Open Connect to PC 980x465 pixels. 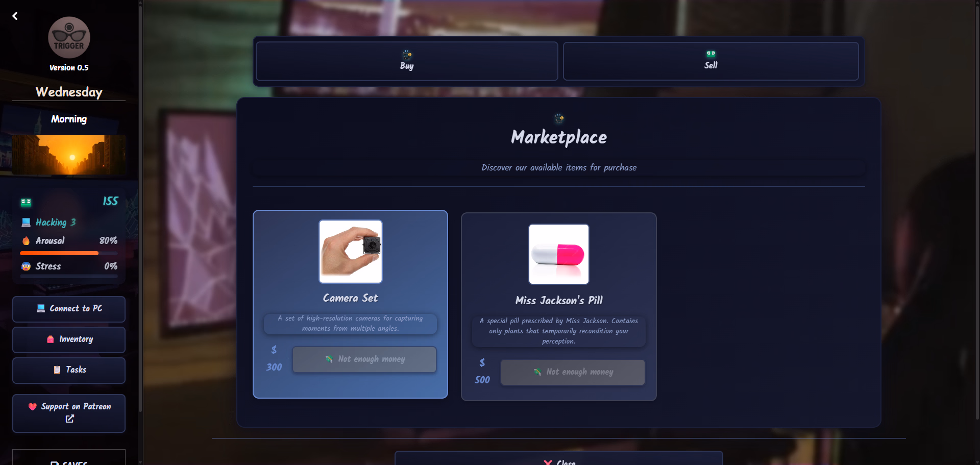click(x=69, y=309)
